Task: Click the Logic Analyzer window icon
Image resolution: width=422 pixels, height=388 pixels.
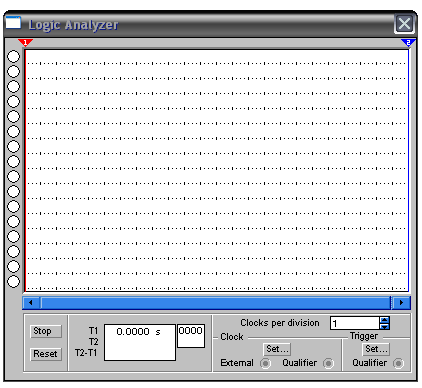Action: click(x=13, y=23)
